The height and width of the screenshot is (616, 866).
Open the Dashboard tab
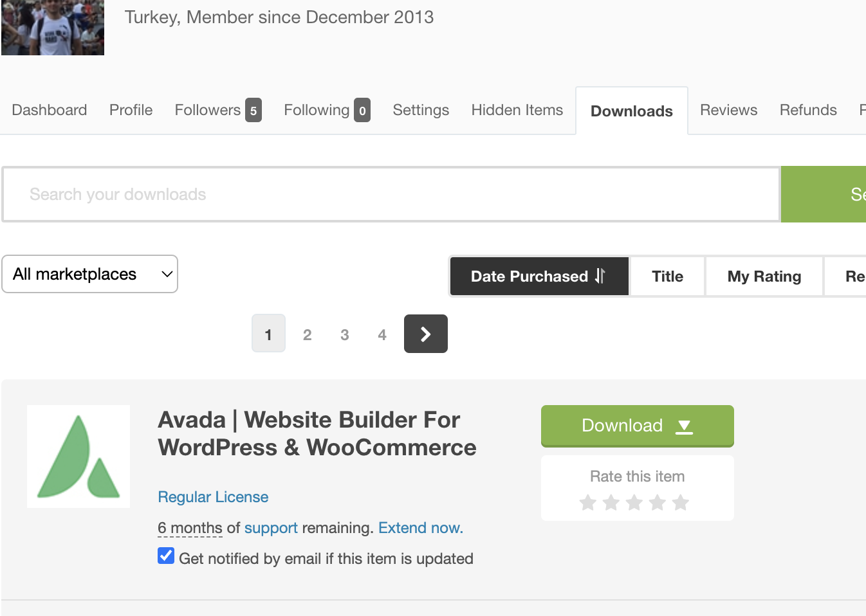click(x=50, y=110)
